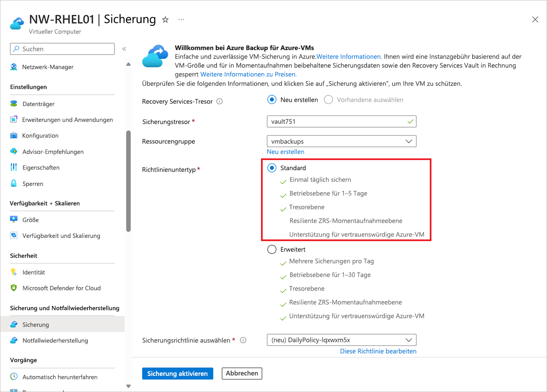Click the Netzwerk-Manager icon in sidebar

click(x=14, y=67)
